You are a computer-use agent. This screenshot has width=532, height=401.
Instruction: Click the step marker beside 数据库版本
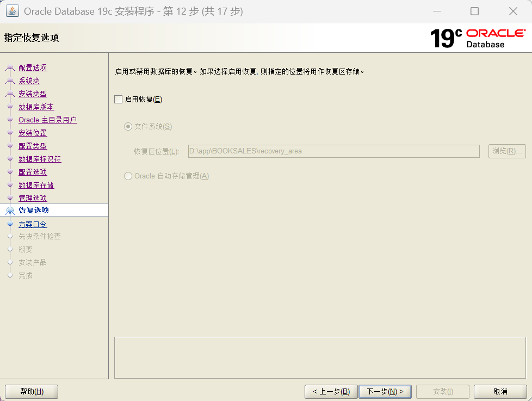pos(10,107)
